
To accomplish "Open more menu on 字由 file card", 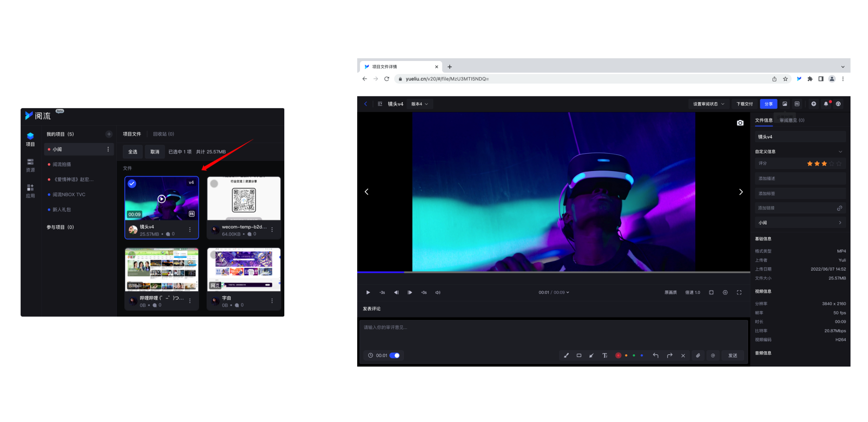I will (x=272, y=301).
